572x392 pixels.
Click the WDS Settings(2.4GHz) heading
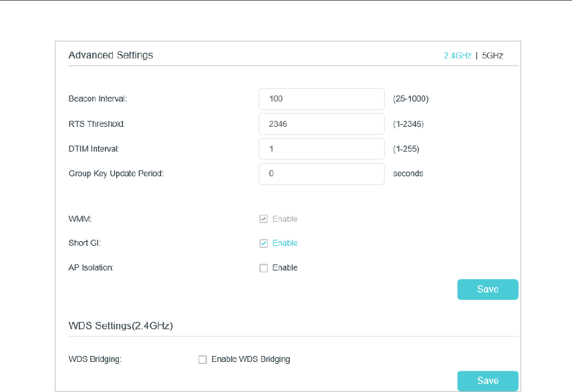[121, 326]
